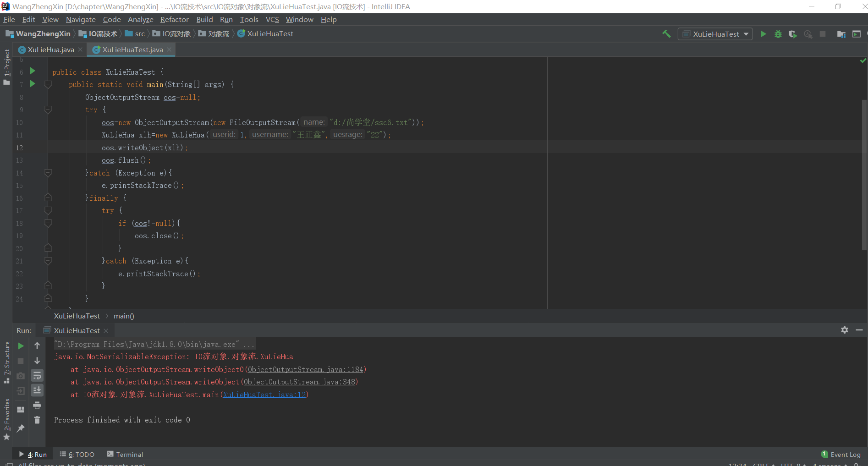Viewport: 868px width, 466px height.
Task: Click restore layout icon in Run panel
Action: pyautogui.click(x=21, y=410)
